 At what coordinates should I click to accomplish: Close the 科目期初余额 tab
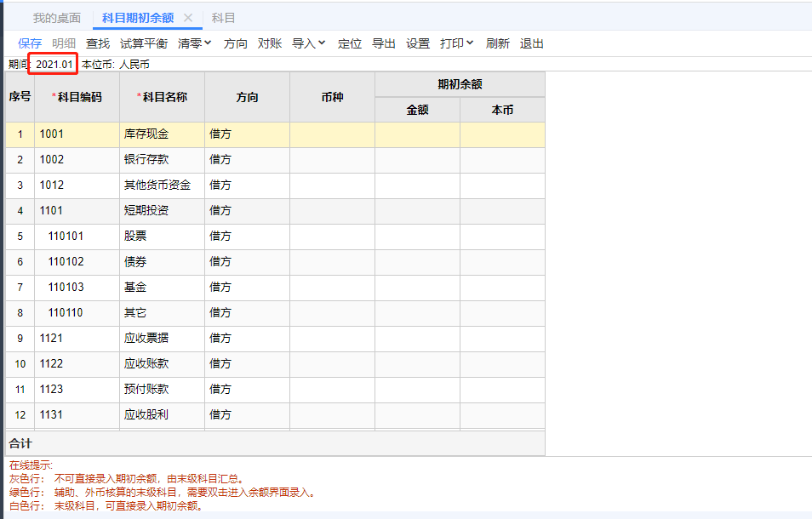coord(188,18)
